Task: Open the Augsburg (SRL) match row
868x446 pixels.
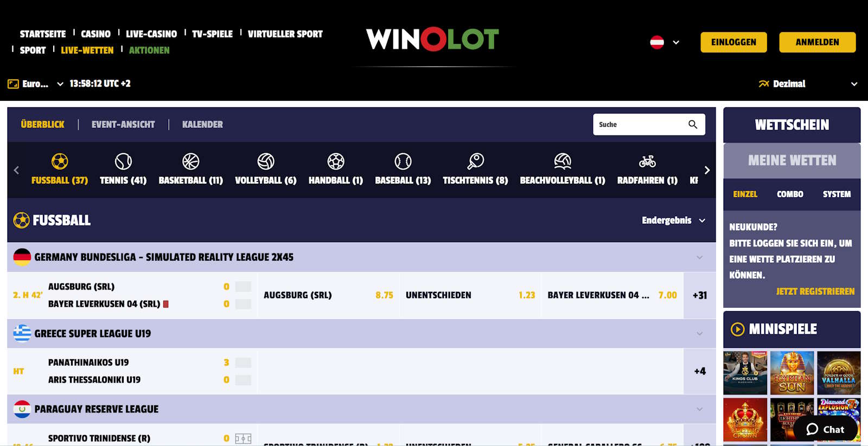Action: (x=132, y=295)
